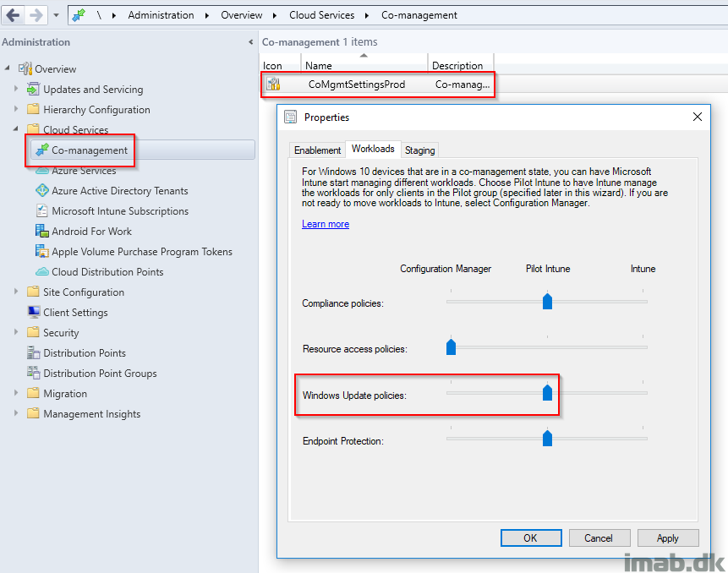The width and height of the screenshot is (728, 573).
Task: Open the navigation history dropdown arrow
Action: click(56, 15)
